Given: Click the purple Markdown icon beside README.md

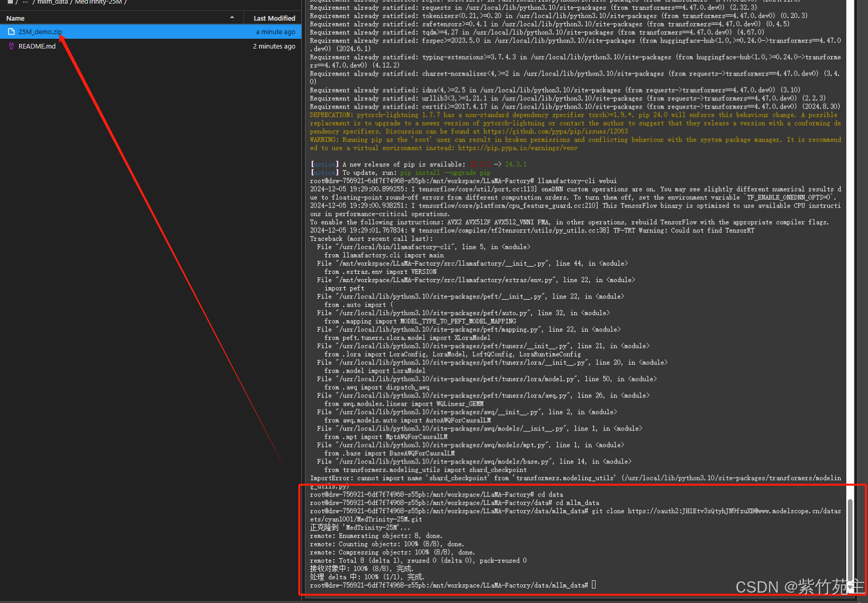Looking at the screenshot, I should pyautogui.click(x=11, y=46).
